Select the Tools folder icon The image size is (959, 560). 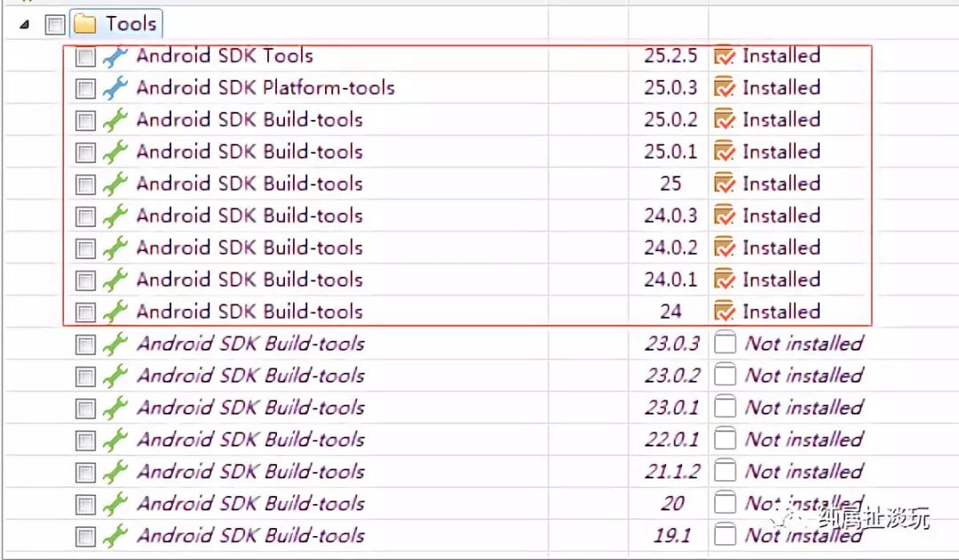[x=85, y=25]
